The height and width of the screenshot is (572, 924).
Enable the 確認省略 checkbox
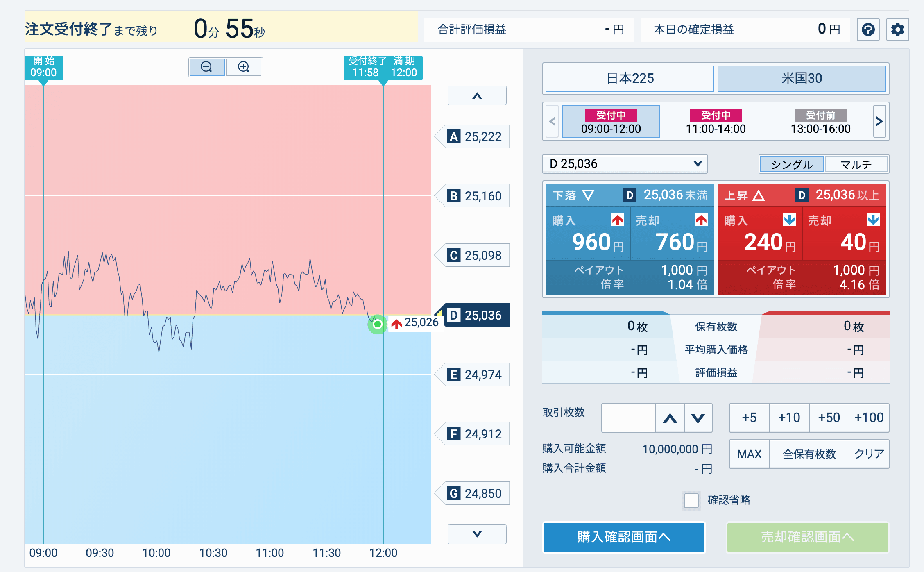point(691,500)
